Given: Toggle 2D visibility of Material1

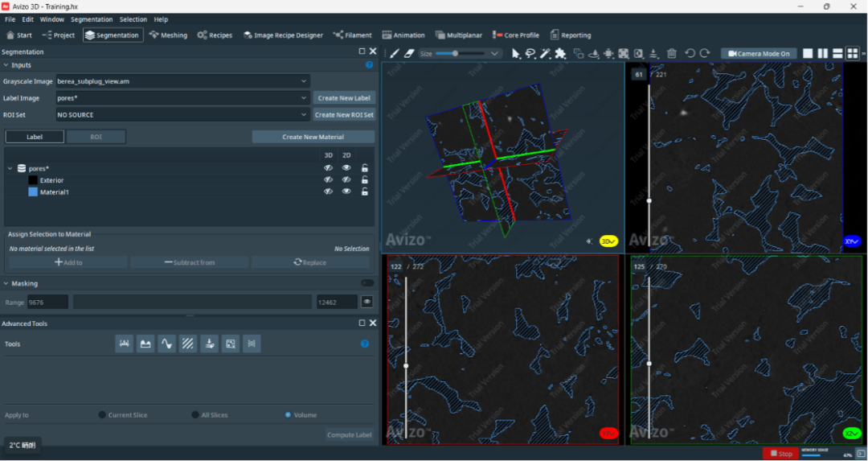Looking at the screenshot, I should tap(346, 192).
